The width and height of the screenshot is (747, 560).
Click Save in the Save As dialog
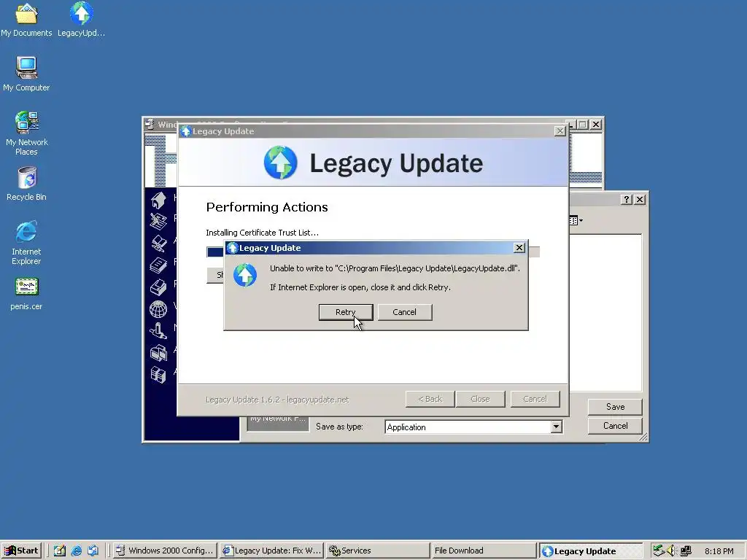pyautogui.click(x=615, y=407)
